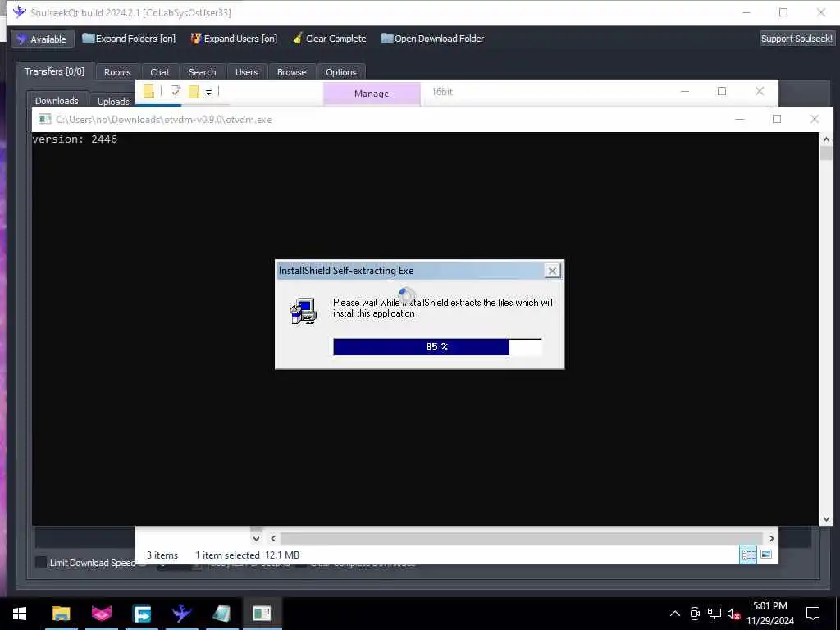Switch to Transfers [0/0] tab
Screen dimensions: 840x630
pos(55,71)
